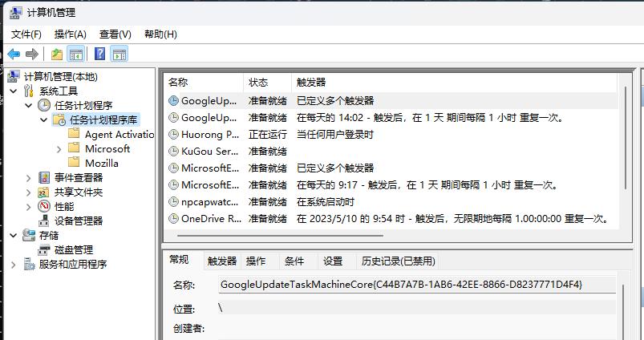Sort by the 触发器 column header
The image size is (644, 340).
pos(454,82)
